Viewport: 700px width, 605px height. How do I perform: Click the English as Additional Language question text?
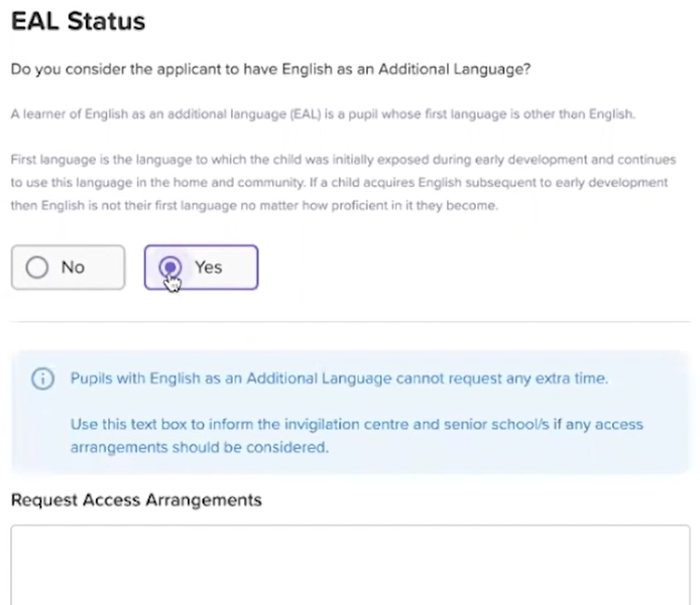point(269,70)
